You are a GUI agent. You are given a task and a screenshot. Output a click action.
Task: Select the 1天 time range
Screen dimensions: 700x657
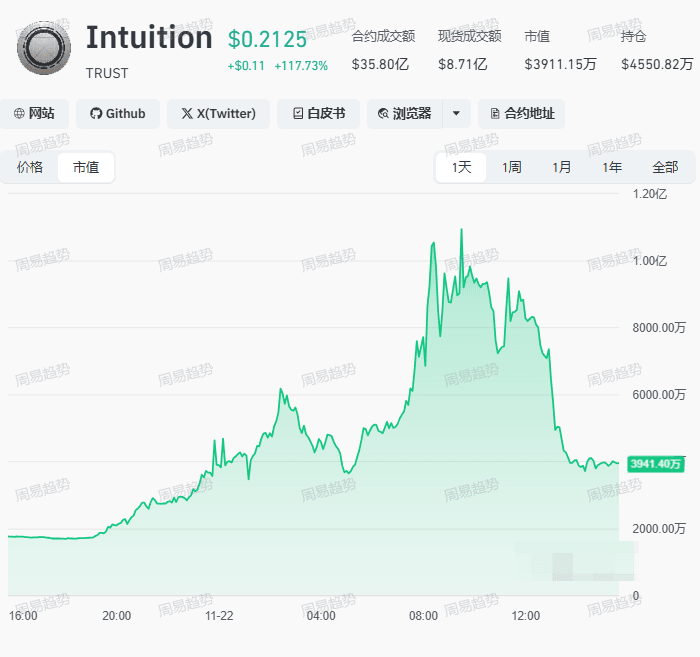pos(461,167)
